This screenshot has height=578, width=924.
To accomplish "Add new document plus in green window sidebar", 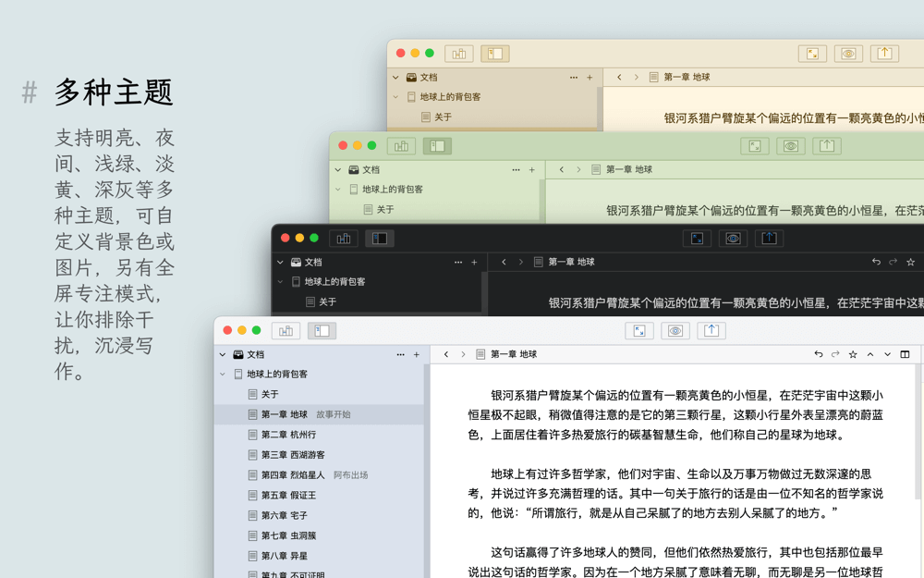I will click(532, 169).
